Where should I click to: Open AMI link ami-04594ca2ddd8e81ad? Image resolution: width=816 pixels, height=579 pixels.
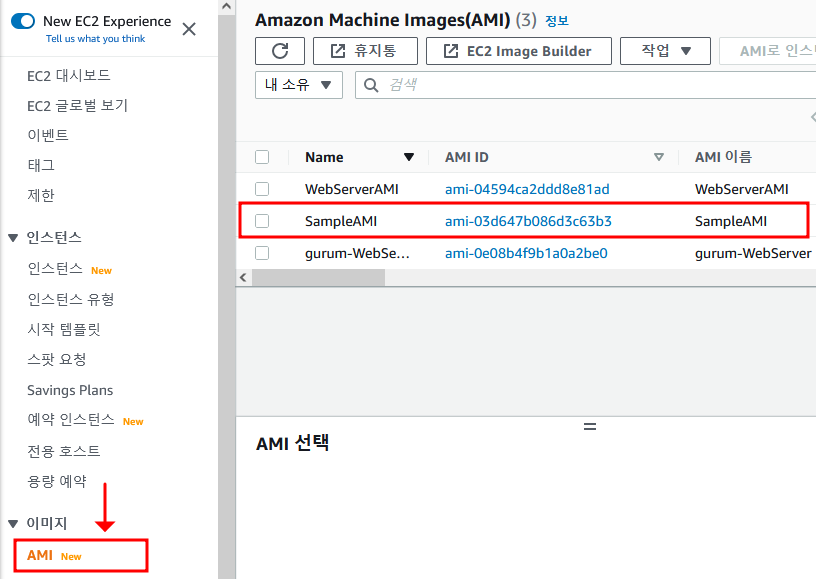[527, 189]
